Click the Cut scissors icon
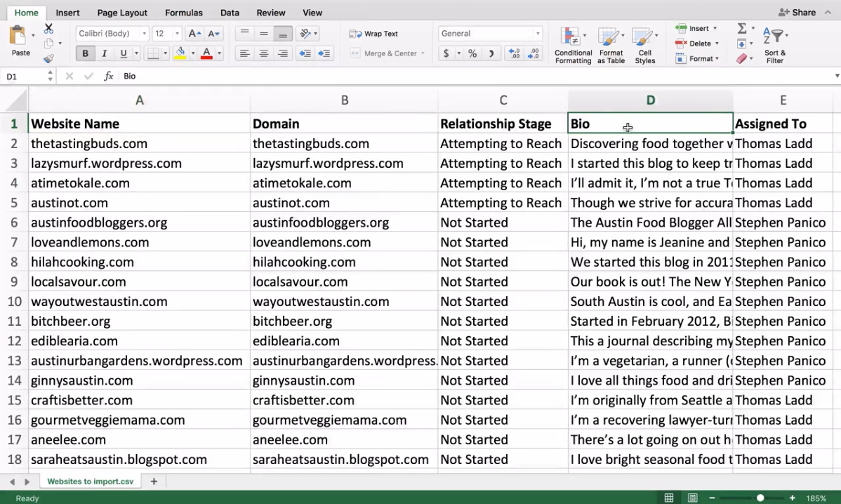841x504 pixels. (x=49, y=28)
